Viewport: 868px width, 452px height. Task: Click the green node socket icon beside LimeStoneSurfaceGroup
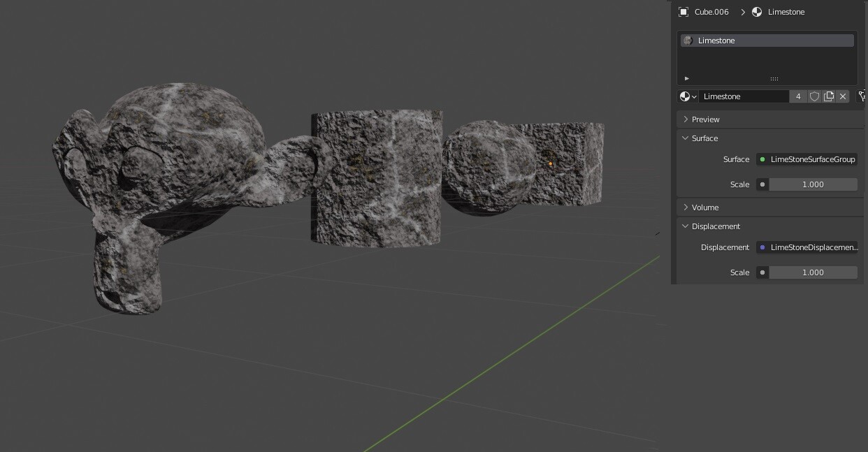pyautogui.click(x=762, y=159)
